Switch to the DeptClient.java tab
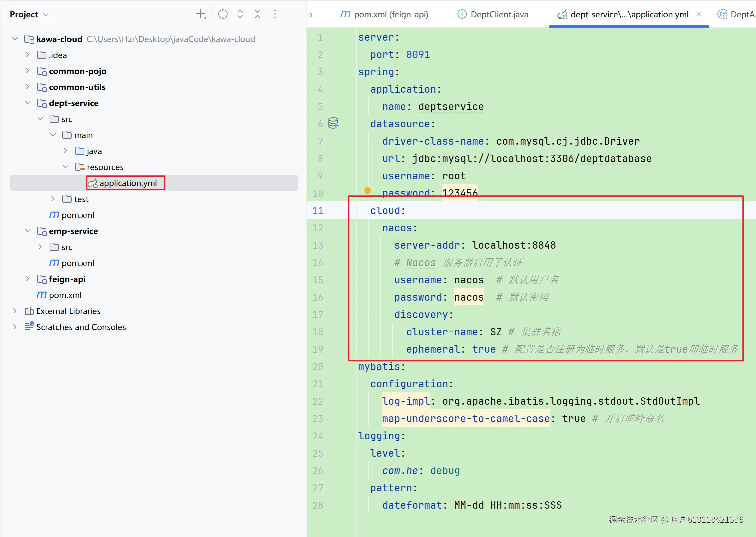This screenshot has height=537, width=756. [499, 15]
